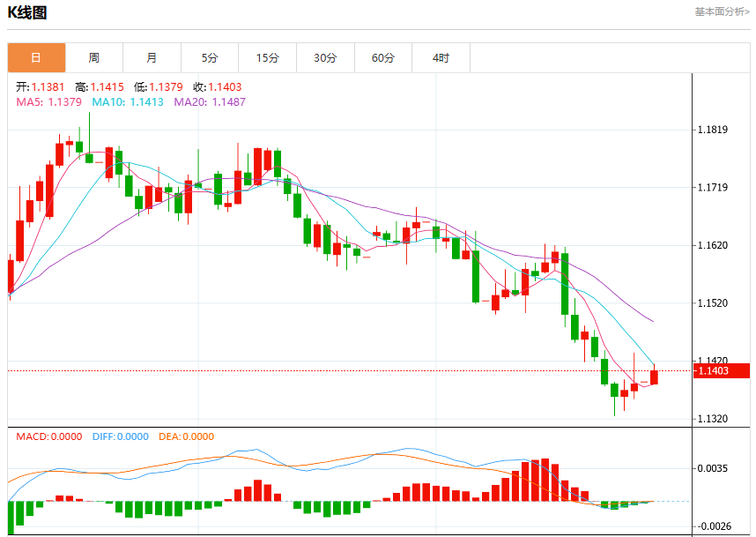Click the MA5 value label
Image resolution: width=756 pixels, height=537 pixels.
tap(48, 101)
